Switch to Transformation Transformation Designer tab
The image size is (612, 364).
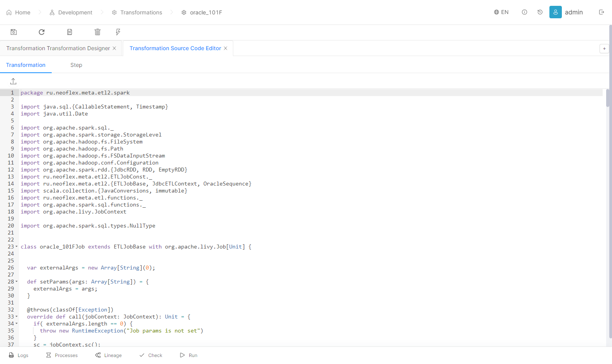(58, 48)
